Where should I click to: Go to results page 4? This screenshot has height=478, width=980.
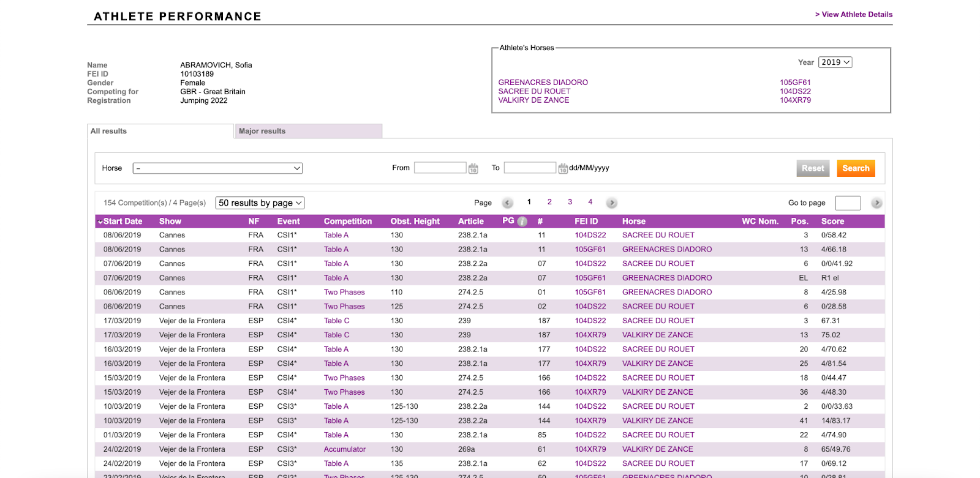point(590,202)
